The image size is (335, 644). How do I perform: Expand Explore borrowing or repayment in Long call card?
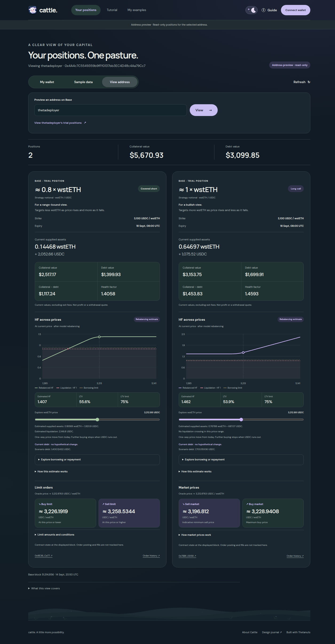tap(241, 459)
